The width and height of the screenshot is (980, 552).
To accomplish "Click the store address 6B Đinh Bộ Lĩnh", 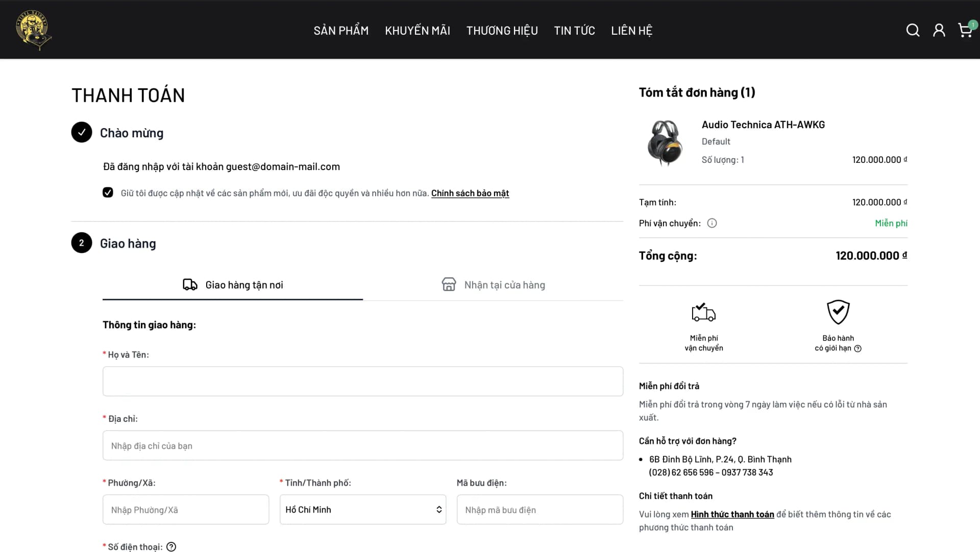I will click(720, 460).
